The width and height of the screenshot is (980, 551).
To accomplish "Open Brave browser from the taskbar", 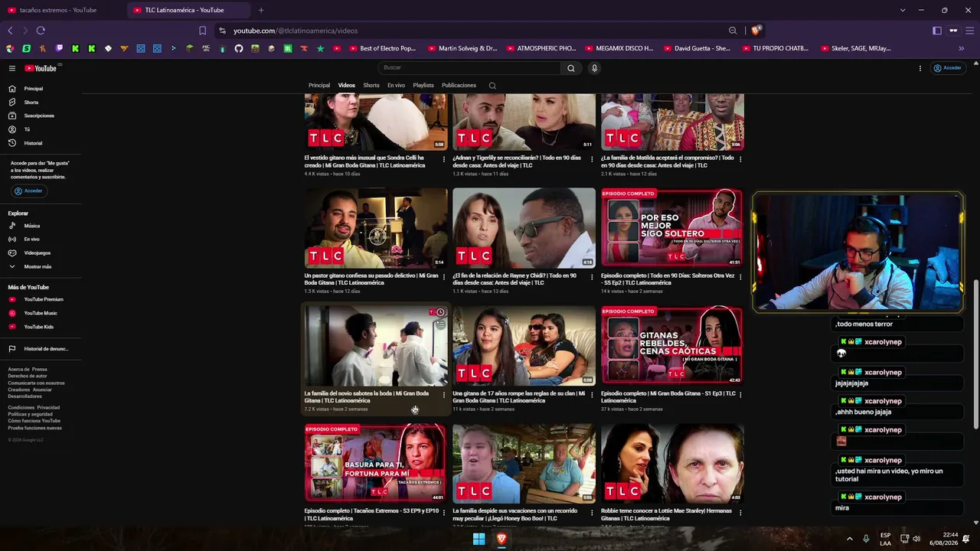I will coord(501,539).
